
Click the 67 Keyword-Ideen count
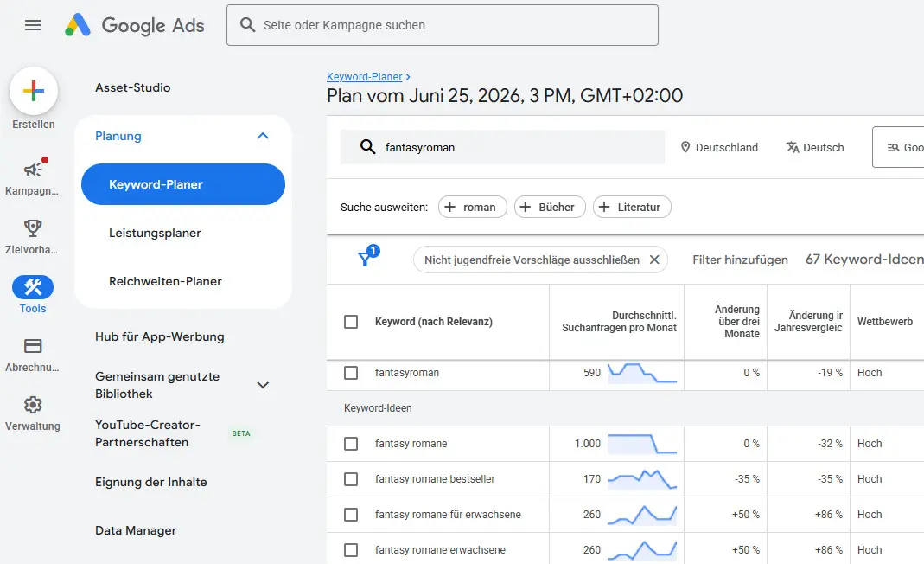(x=864, y=260)
